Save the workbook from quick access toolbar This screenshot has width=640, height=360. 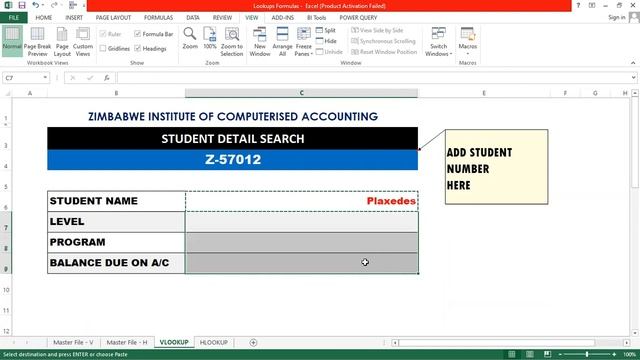22,5
